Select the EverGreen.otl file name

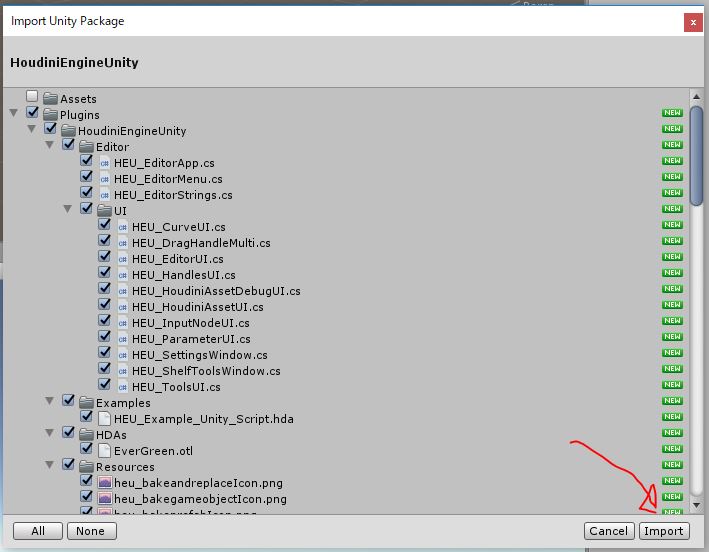[153, 451]
